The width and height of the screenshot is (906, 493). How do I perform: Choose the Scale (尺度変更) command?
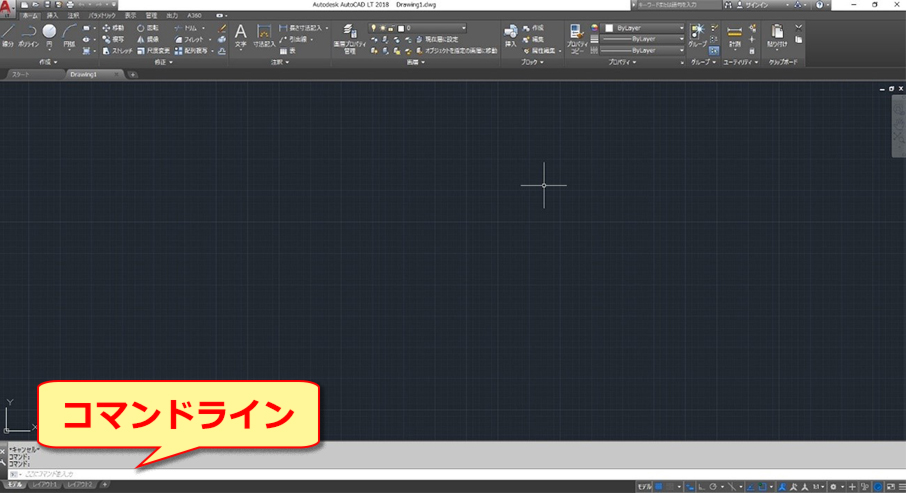click(153, 51)
